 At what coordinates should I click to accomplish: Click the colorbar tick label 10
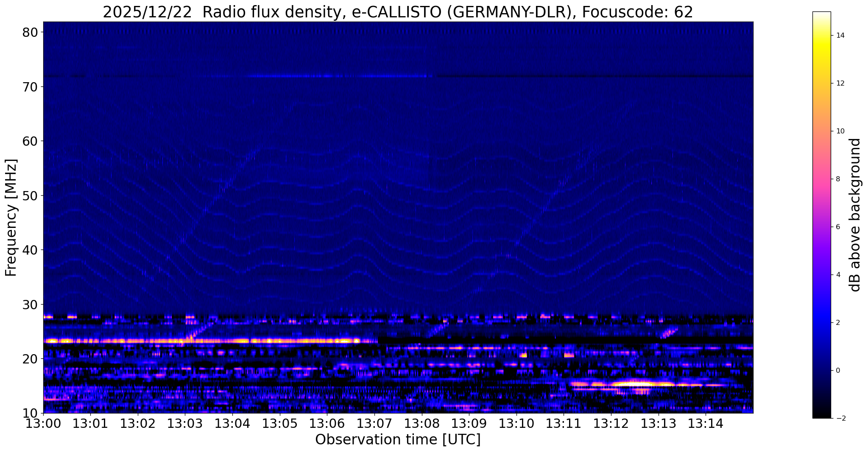click(840, 131)
